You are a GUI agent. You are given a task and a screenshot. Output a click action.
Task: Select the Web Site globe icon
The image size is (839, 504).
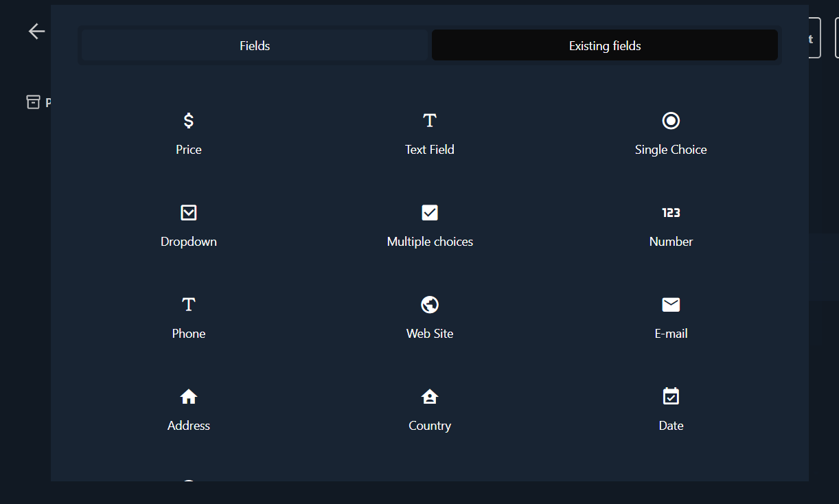click(430, 305)
